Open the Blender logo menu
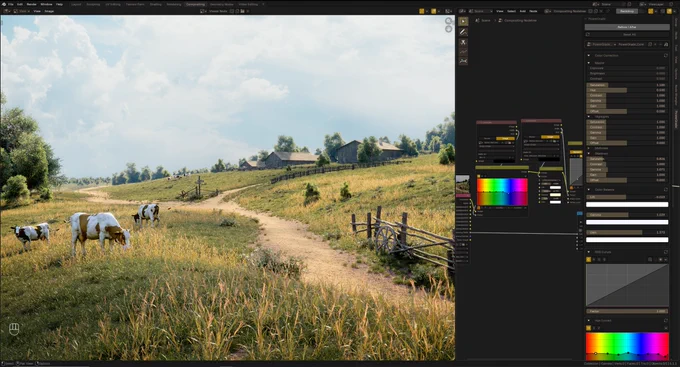680x367 pixels. click(3, 4)
